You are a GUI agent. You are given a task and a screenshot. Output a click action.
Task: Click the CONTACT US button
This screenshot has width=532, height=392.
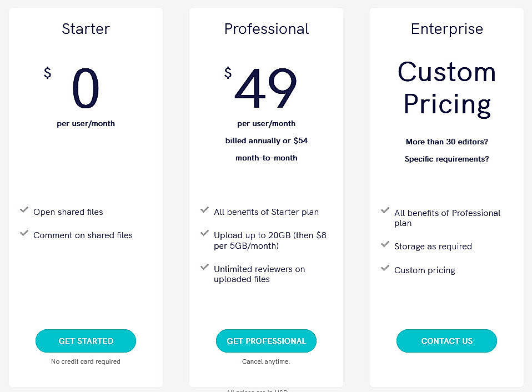(x=446, y=341)
